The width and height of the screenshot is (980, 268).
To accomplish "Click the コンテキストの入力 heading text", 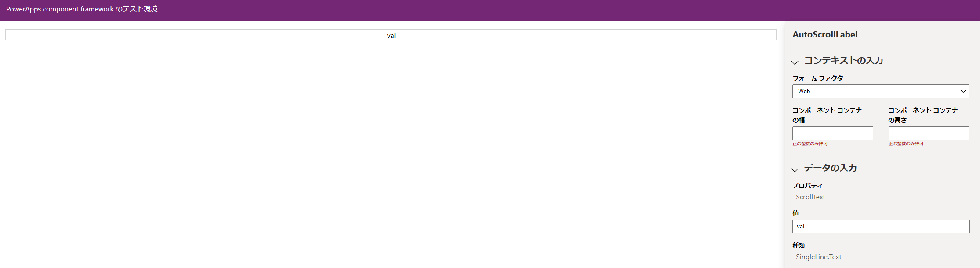I will (x=843, y=60).
